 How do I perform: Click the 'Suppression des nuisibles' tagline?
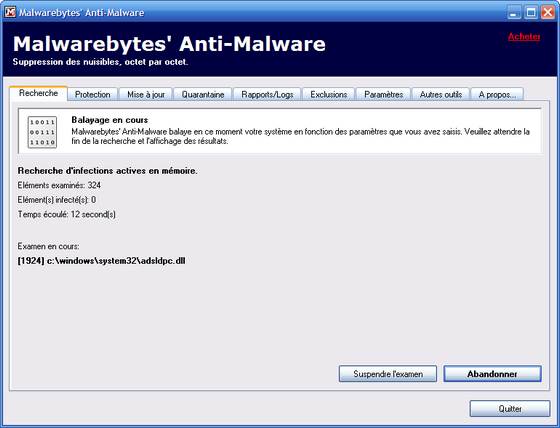[x=100, y=62]
